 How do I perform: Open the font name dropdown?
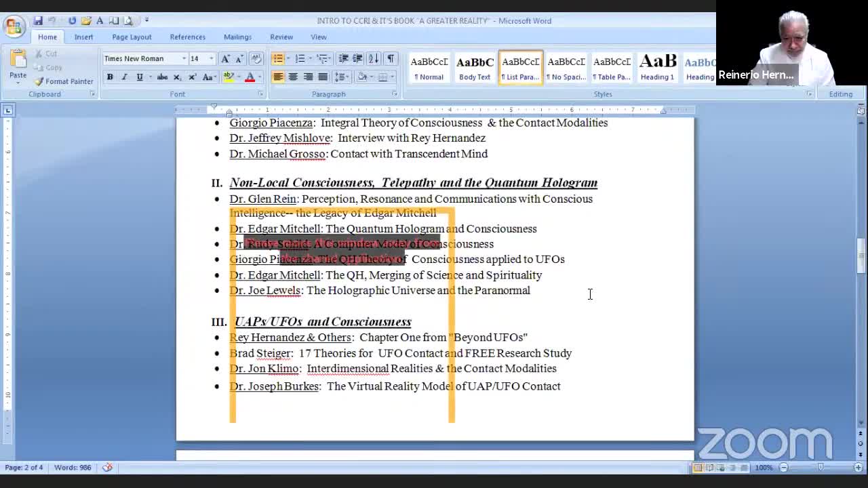(184, 59)
